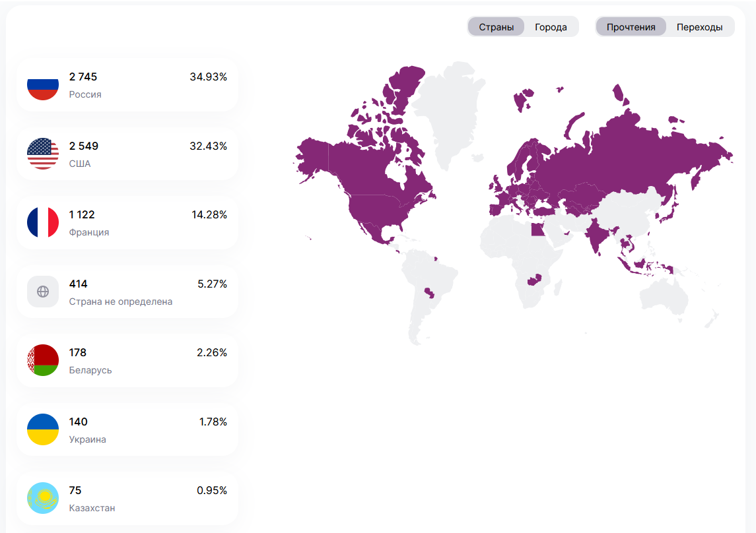Click the Украина country label
Image resolution: width=756 pixels, height=533 pixels.
[87, 439]
